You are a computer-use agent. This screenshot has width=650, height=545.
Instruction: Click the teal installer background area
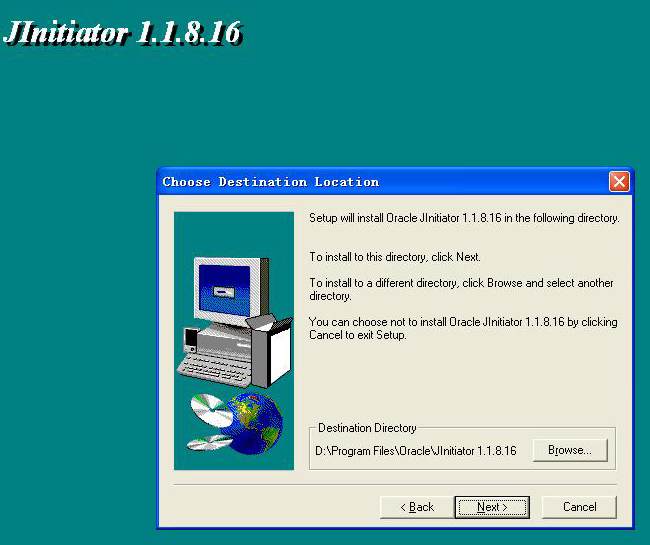(80, 300)
